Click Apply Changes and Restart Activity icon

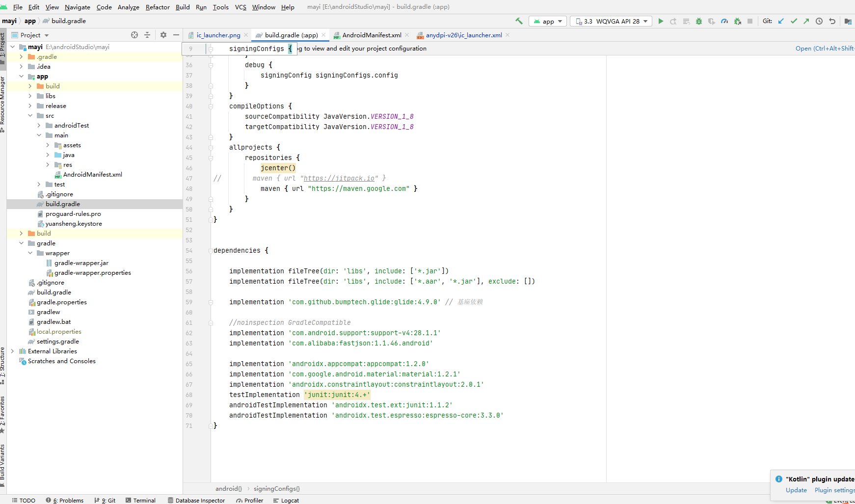[x=673, y=21]
